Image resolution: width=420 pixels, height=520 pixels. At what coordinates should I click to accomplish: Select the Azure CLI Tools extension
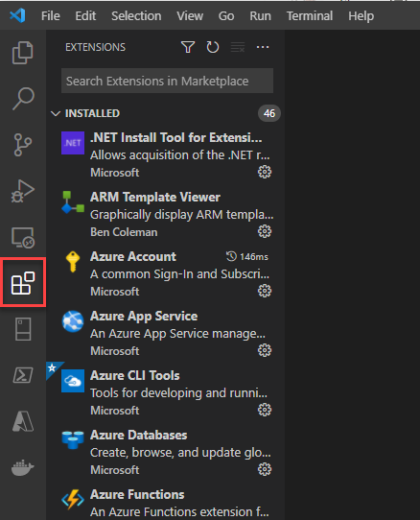click(x=165, y=392)
